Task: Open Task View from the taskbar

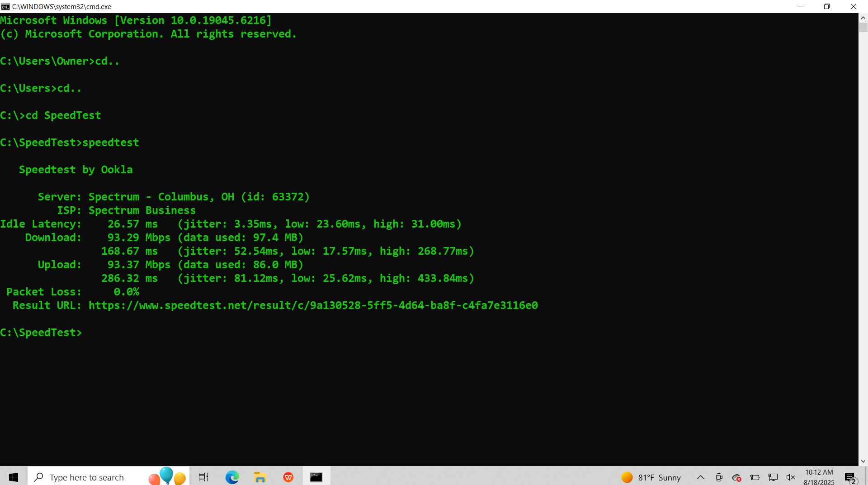Action: 203,477
